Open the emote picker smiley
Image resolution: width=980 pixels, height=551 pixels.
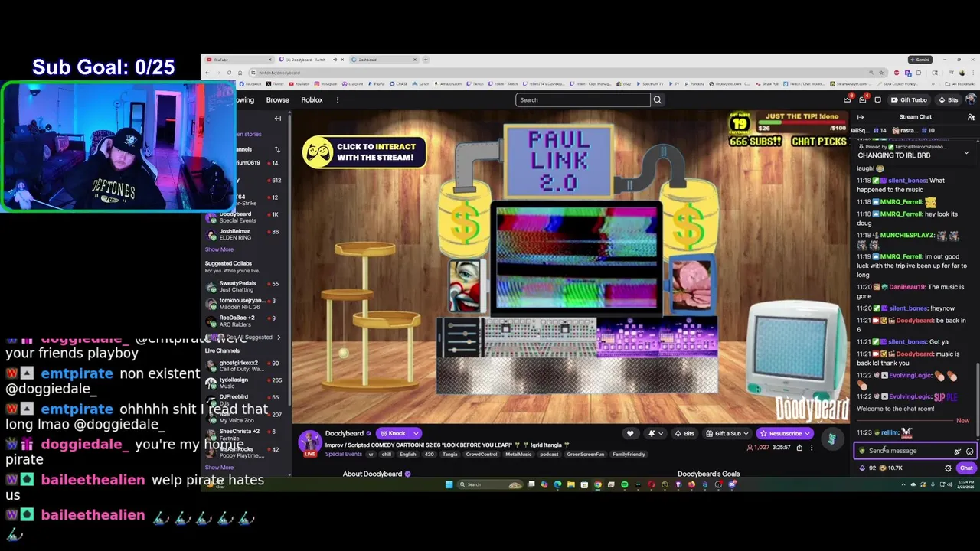969,452
